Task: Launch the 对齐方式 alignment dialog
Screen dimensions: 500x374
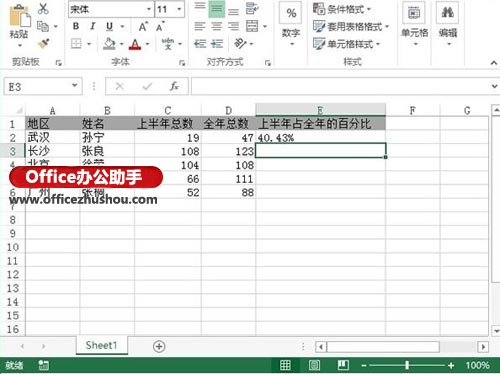Action: click(x=268, y=63)
